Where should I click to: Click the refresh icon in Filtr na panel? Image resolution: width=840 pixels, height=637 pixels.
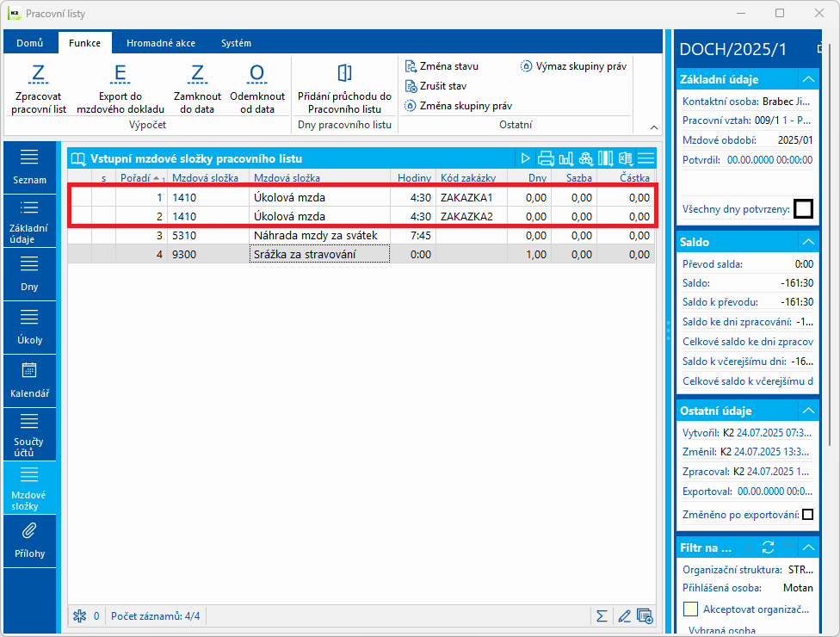(x=769, y=547)
